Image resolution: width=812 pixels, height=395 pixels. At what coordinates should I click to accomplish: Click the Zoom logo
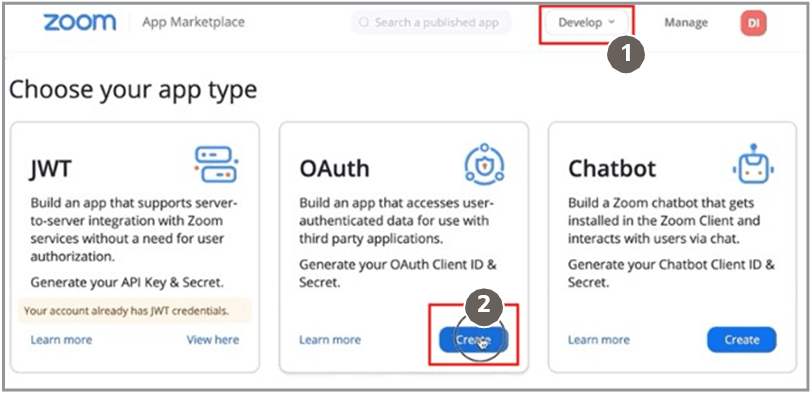(80, 22)
